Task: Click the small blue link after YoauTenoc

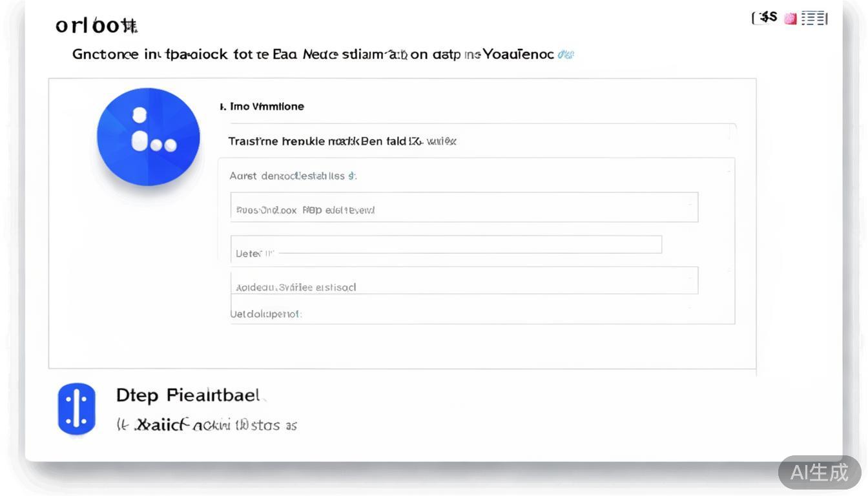Action: (566, 55)
